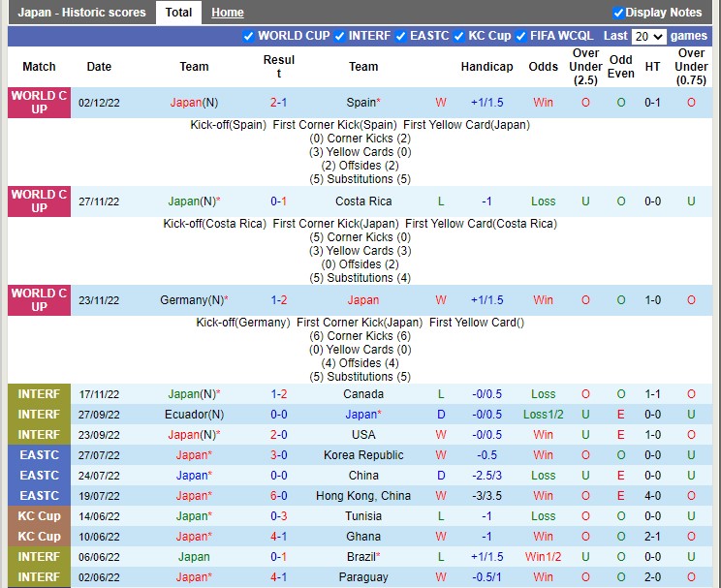Open the 0-0 result of Ecuador match
The width and height of the screenshot is (721, 588).
pos(279,415)
